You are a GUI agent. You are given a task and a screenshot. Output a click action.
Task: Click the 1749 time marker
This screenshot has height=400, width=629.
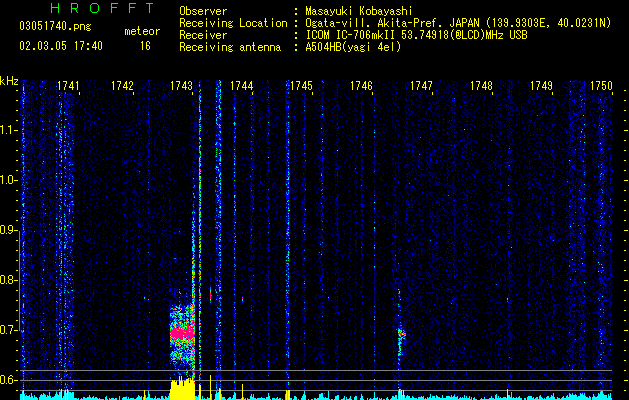click(x=541, y=86)
